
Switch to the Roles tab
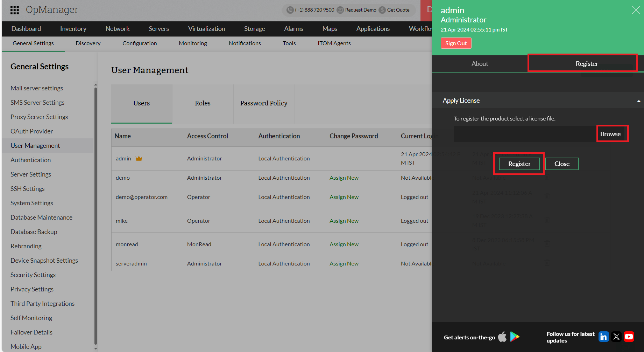click(203, 103)
